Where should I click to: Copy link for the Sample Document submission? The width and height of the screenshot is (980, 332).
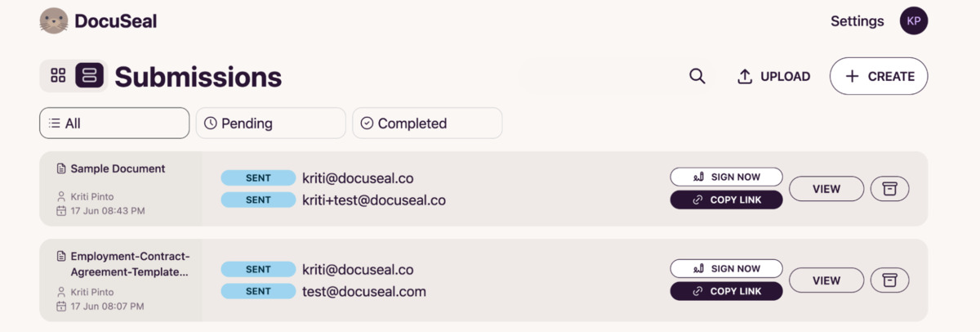coord(727,200)
